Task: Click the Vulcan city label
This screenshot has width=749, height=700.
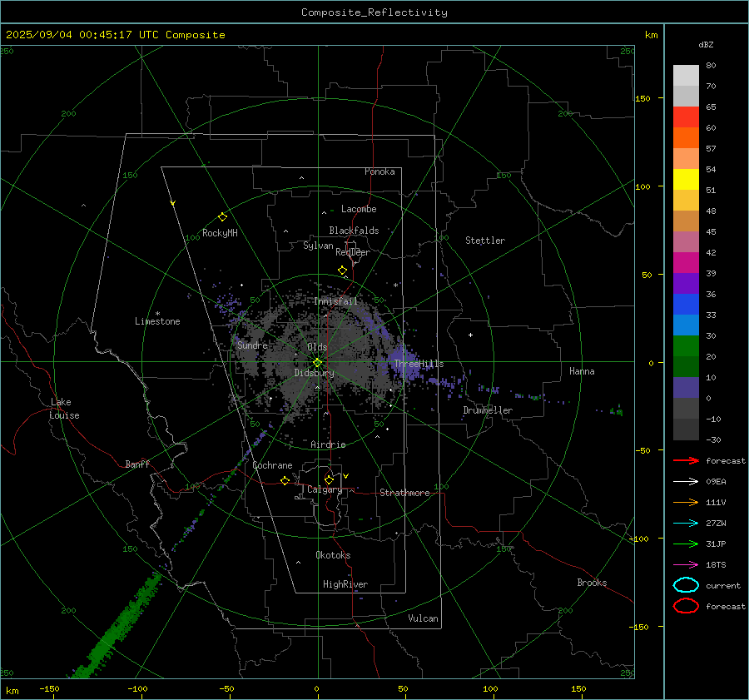Action: (x=424, y=618)
